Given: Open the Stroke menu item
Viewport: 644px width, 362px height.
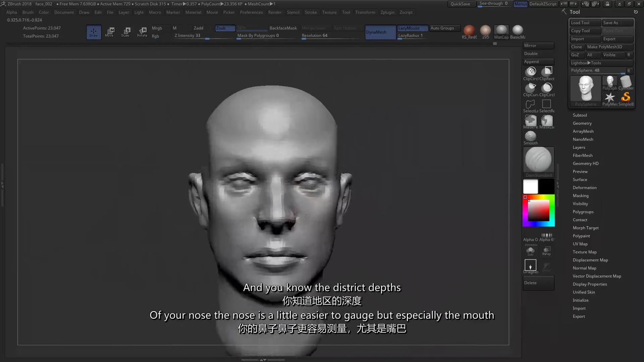Looking at the screenshot, I should (311, 12).
